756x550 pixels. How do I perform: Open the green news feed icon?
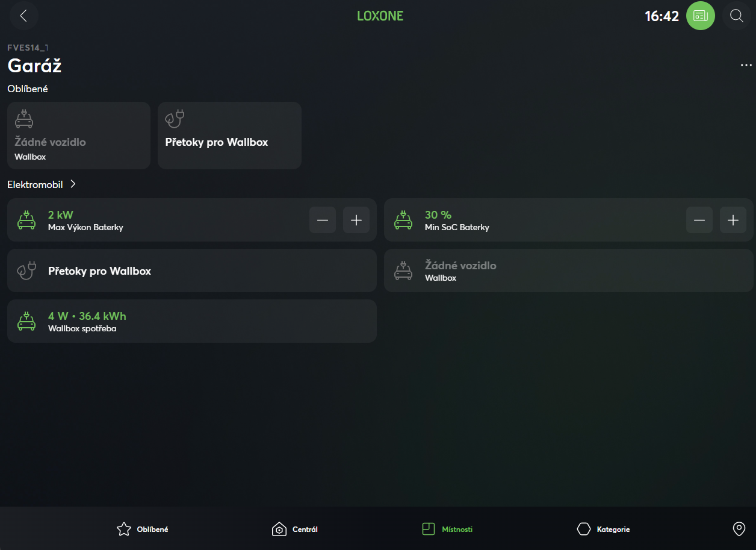[x=701, y=16]
